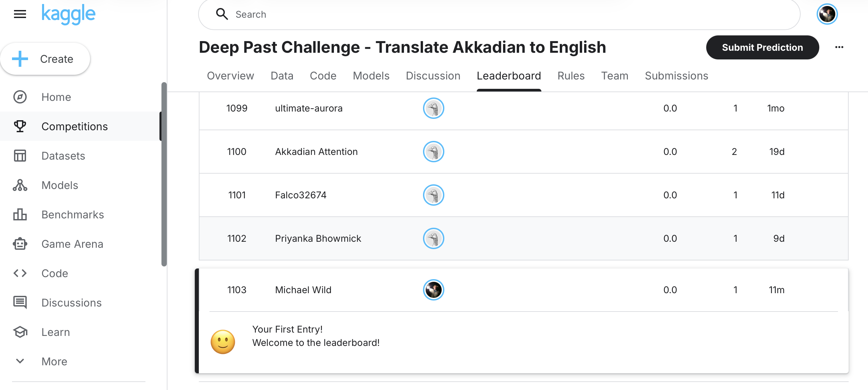
Task: Click the Kaggle logo
Action: (68, 14)
